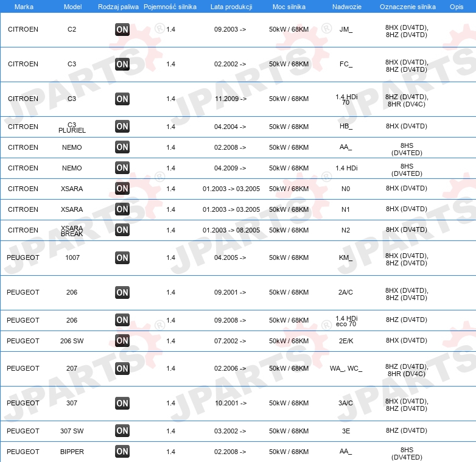Click the 8HZ (DV4TD) engine code of the 307 SW row

407,430
